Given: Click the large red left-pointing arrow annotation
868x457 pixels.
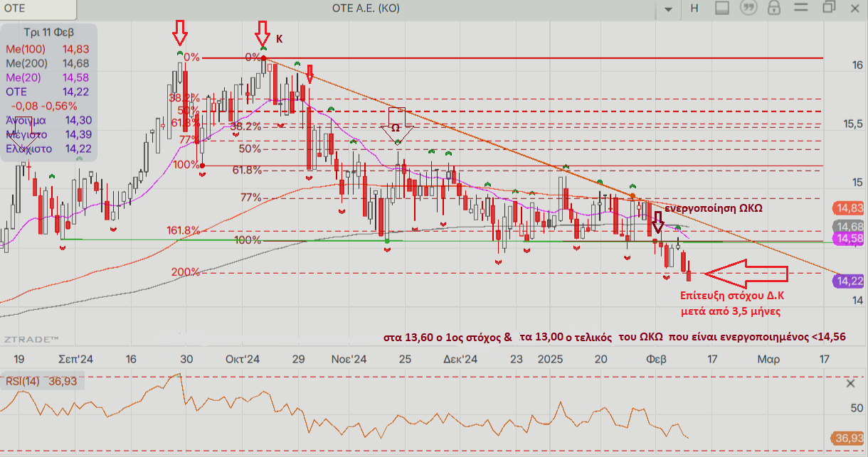Looking at the screenshot, I should [x=746, y=273].
